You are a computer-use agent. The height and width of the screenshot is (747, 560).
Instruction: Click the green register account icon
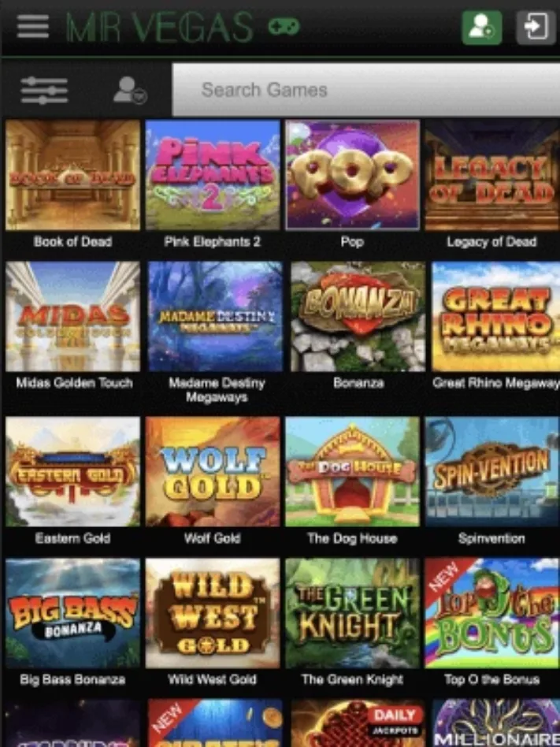(x=481, y=28)
